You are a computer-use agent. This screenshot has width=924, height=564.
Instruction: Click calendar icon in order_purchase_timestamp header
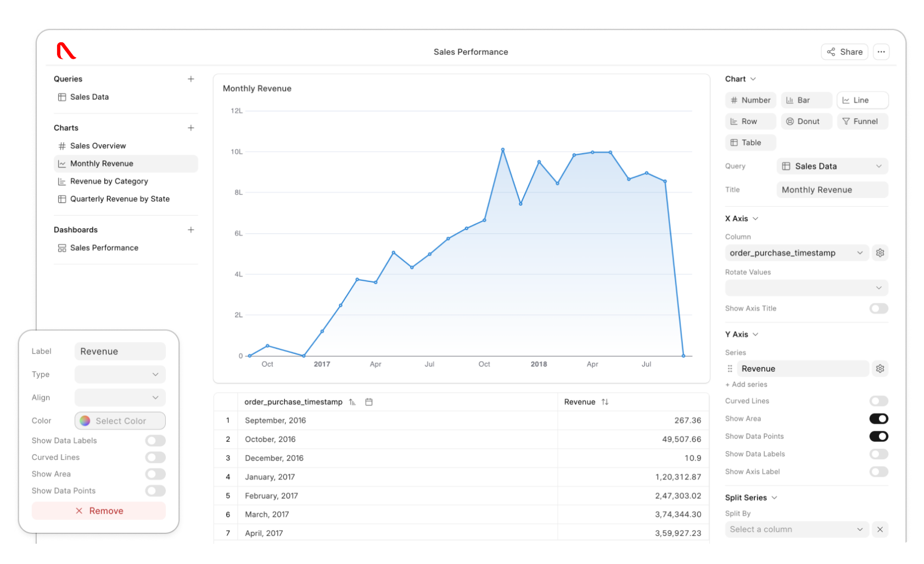click(369, 402)
